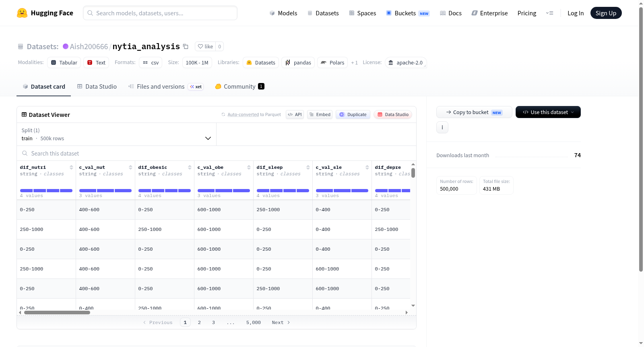The height and width of the screenshot is (347, 644).
Task: Copy dataset name with the copy icon
Action: coord(186,46)
